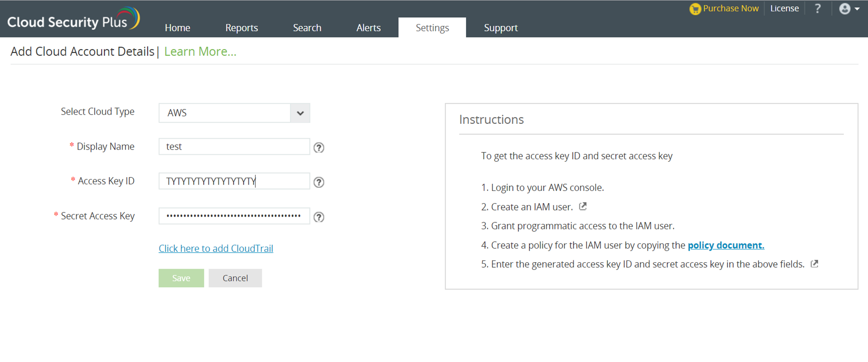Click the Cancel button

tap(235, 278)
